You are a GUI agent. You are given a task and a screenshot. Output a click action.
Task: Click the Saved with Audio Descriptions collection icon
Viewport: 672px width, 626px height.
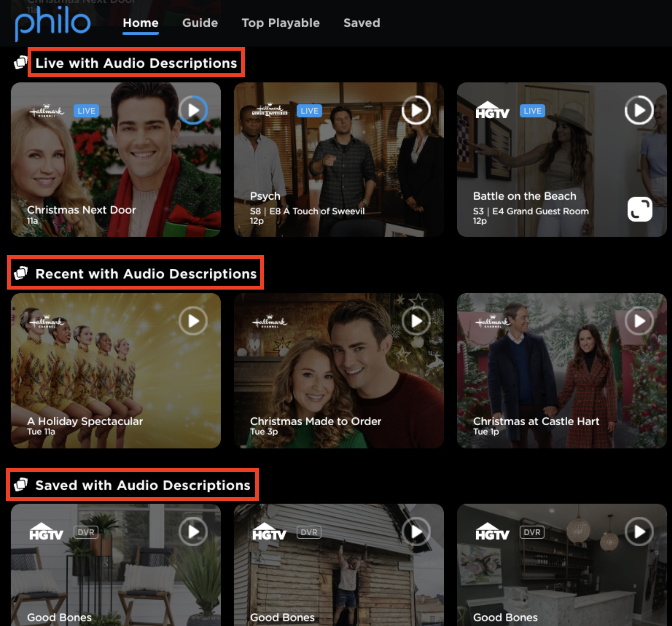(x=21, y=484)
